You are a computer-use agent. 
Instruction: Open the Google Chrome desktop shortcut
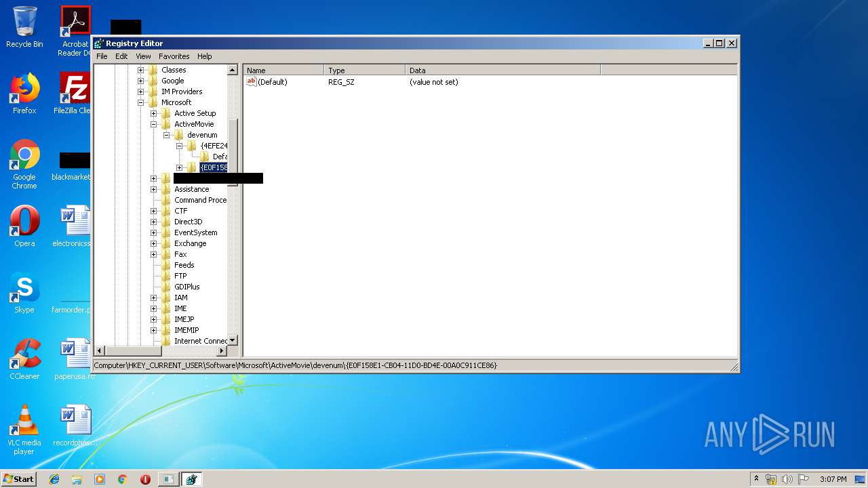tap(24, 164)
